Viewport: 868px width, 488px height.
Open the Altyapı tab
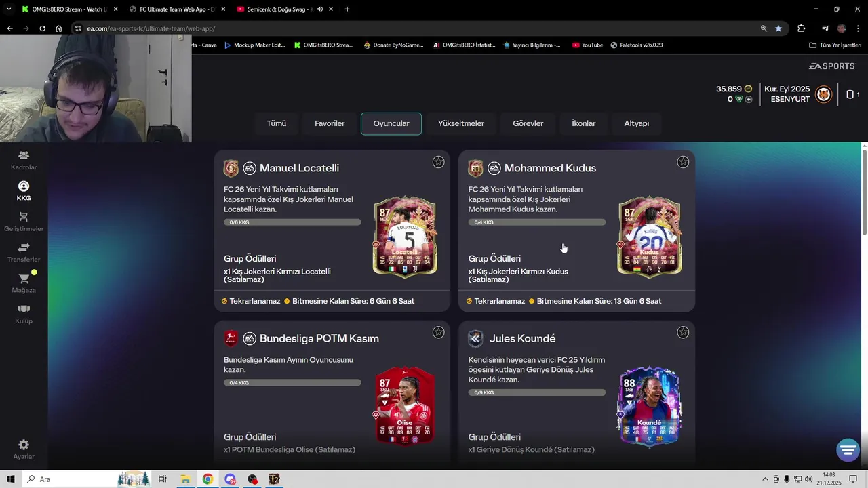[x=637, y=123]
